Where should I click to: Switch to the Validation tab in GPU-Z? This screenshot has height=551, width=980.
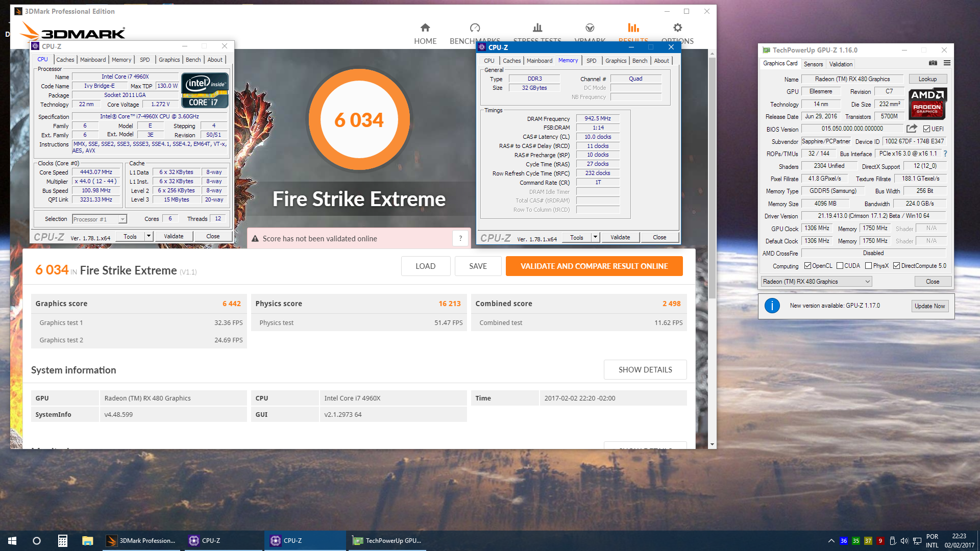(x=841, y=64)
